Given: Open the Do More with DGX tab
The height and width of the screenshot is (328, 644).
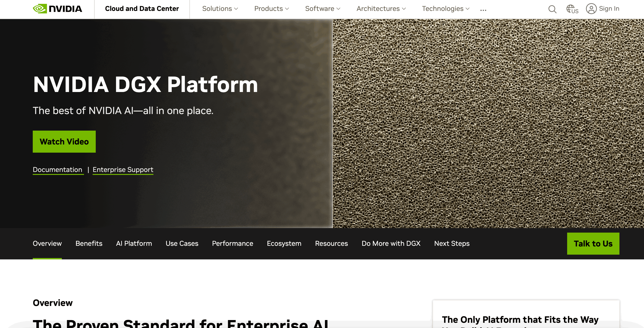Looking at the screenshot, I should [391, 244].
